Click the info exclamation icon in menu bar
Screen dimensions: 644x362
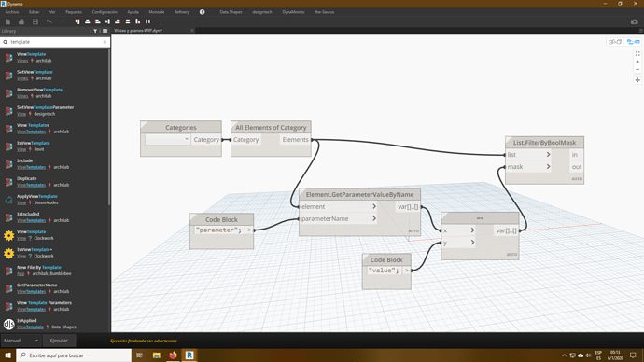pos(203,12)
